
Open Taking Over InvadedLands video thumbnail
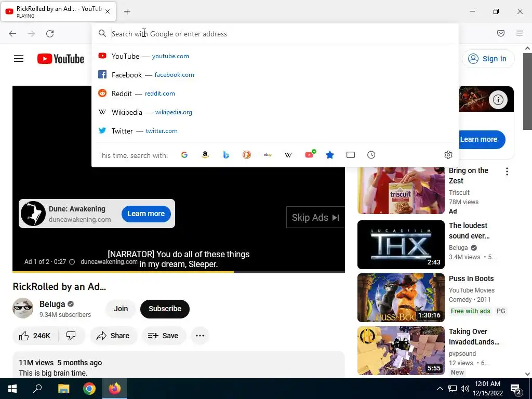(401, 351)
